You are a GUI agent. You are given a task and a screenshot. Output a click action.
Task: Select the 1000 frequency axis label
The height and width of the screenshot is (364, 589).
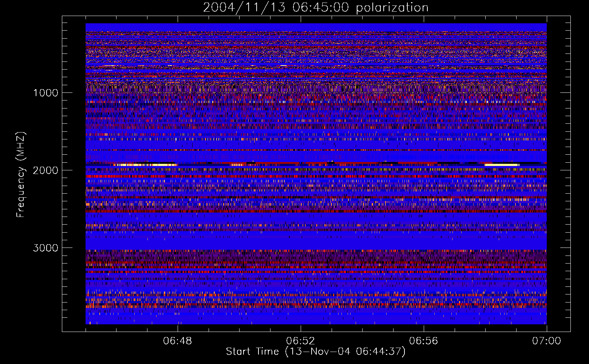point(46,93)
